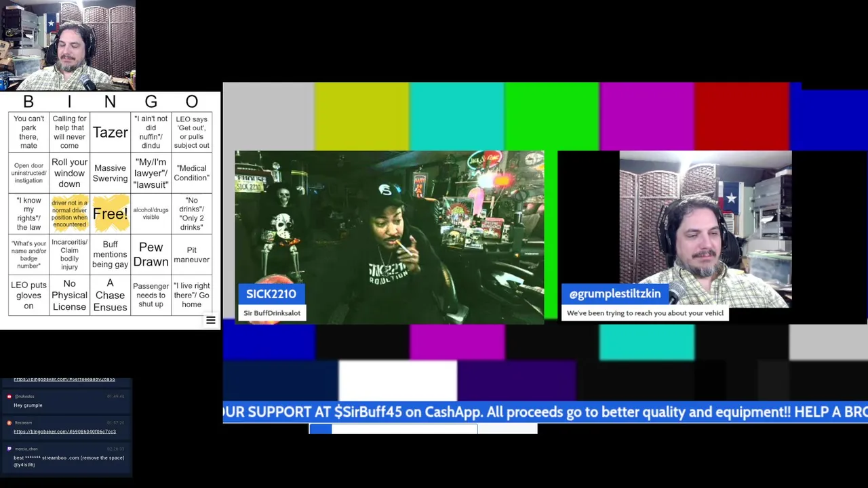The width and height of the screenshot is (868, 488).
Task: Click mercia_chan's streamboo chat message
Action: tap(68, 461)
